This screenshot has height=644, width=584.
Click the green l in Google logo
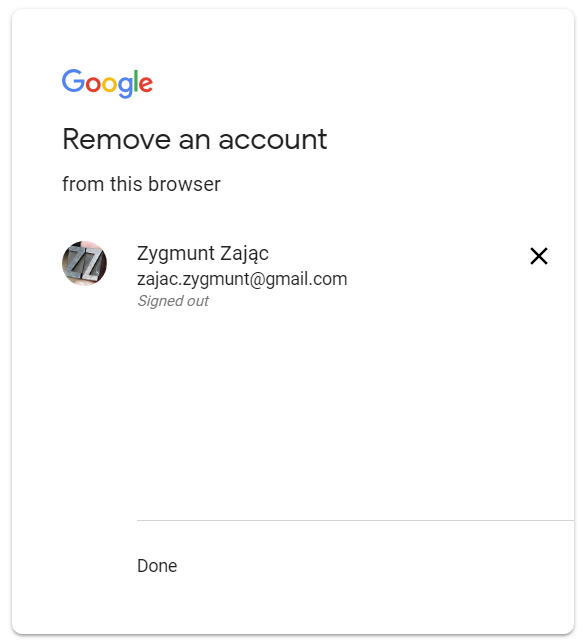(136, 81)
